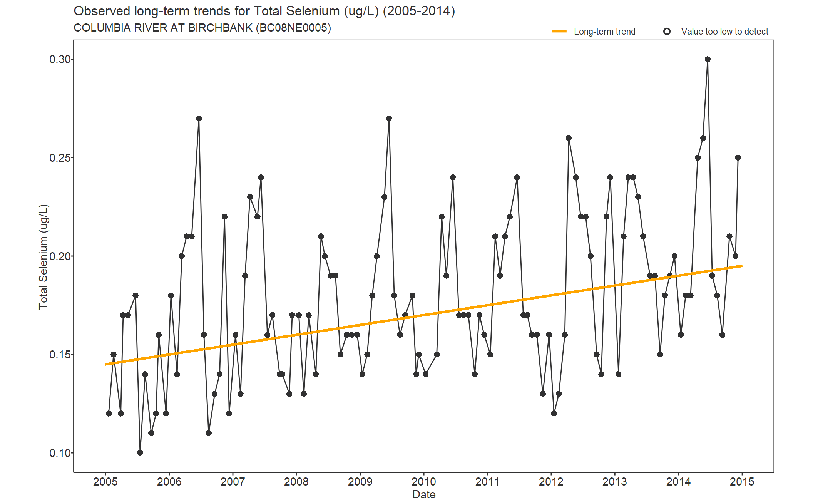Click the 0.26 data point in early 2012
813x504 pixels.
569,138
